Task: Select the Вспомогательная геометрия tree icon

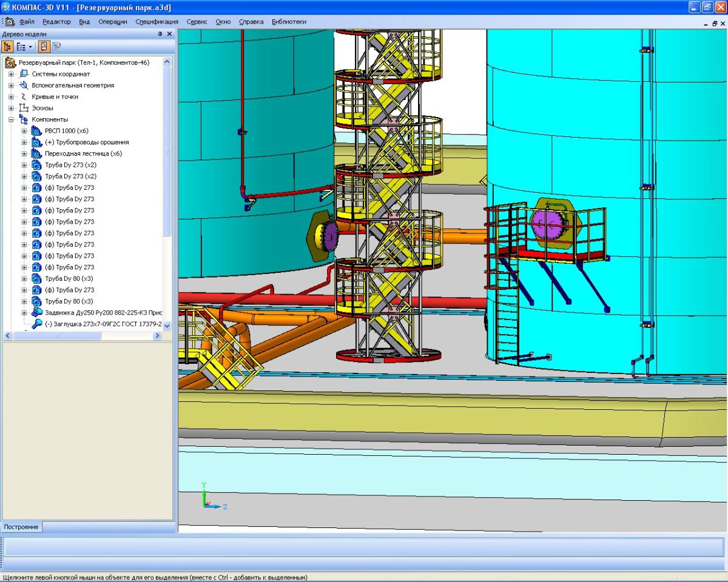Action: (x=24, y=85)
